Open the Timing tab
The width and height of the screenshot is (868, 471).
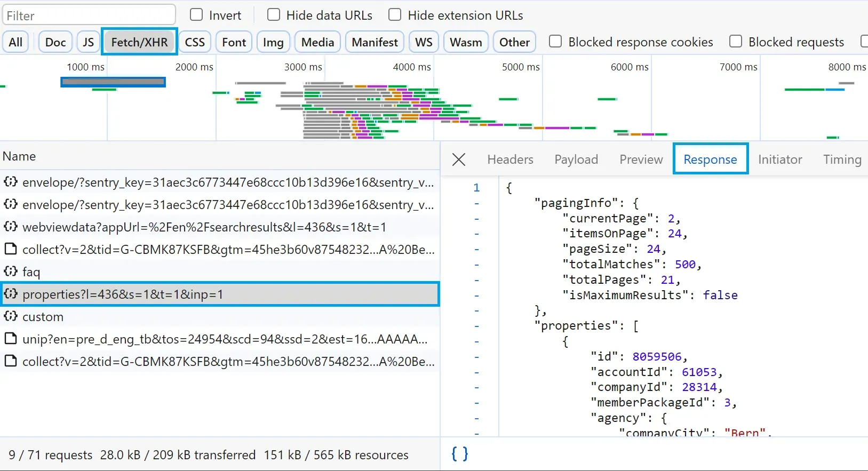[x=842, y=159]
